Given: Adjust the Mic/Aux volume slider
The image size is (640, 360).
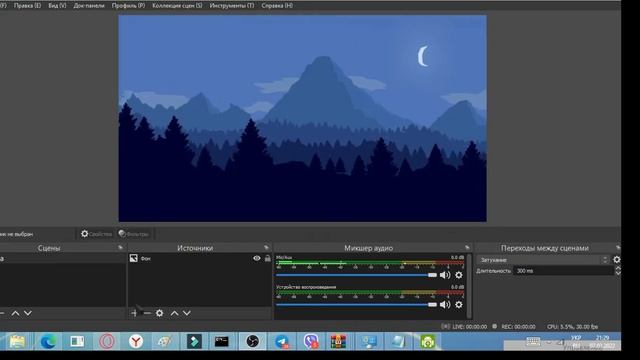Looking at the screenshot, I should pos(356,275).
